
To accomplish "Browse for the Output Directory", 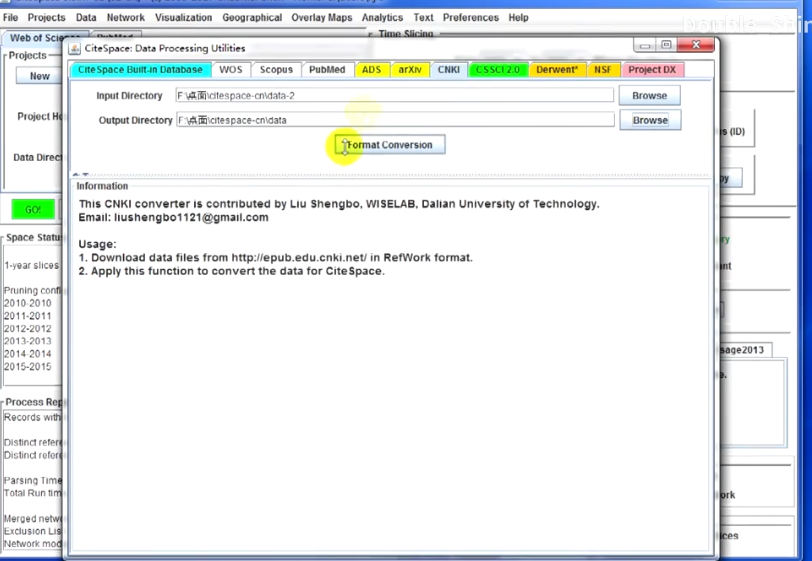I will (x=650, y=120).
